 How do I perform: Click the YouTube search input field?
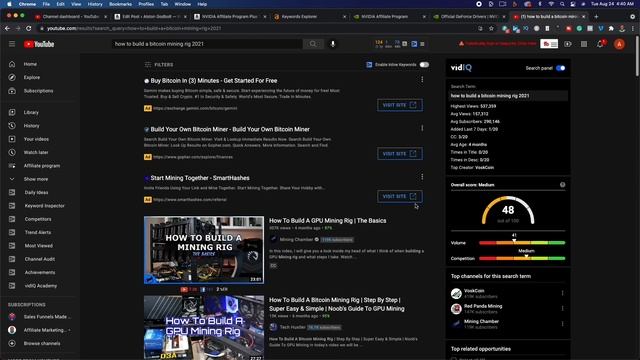(x=207, y=44)
